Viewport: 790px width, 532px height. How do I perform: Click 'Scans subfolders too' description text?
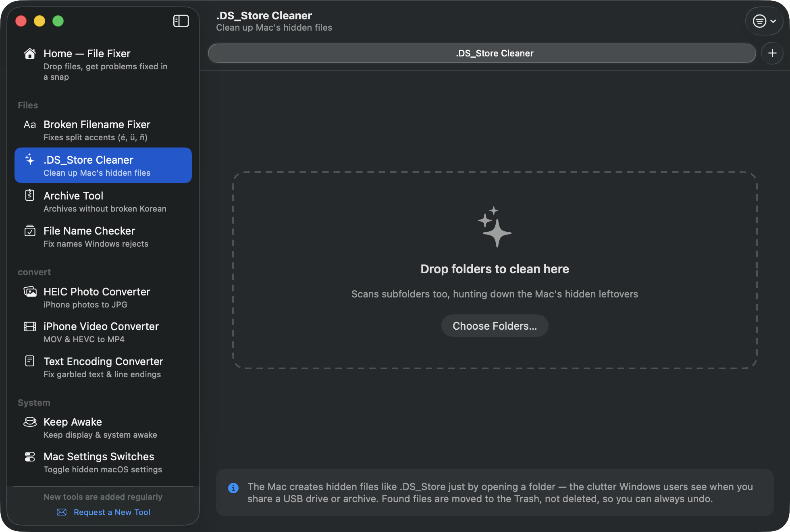[495, 294]
